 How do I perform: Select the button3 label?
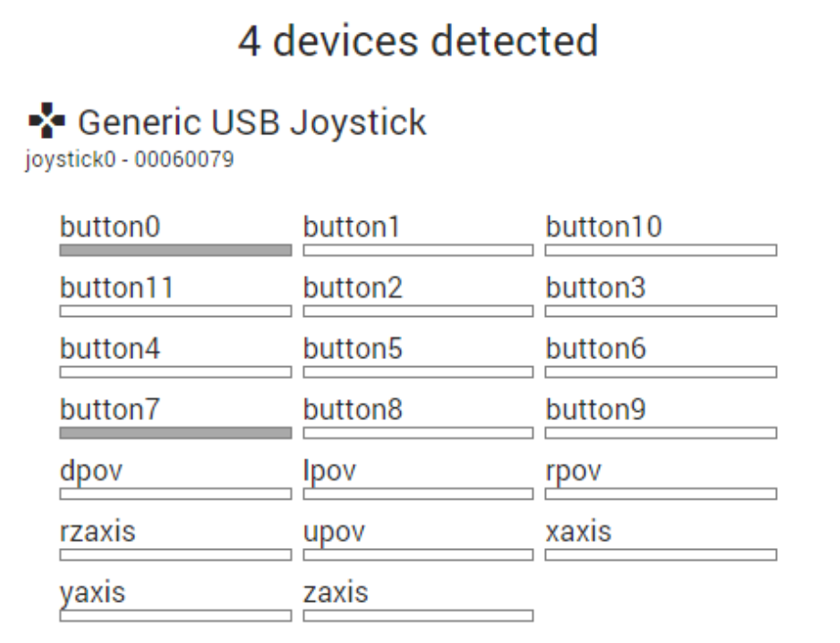point(595,288)
